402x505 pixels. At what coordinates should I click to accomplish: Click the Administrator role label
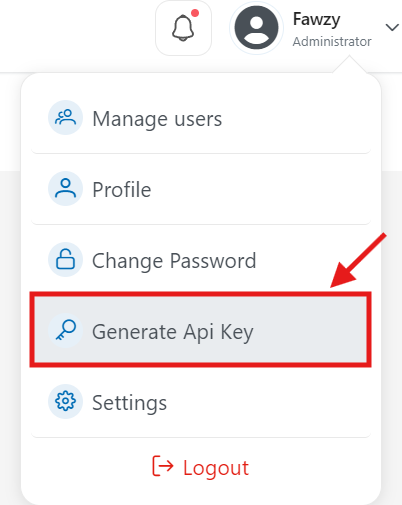point(332,42)
